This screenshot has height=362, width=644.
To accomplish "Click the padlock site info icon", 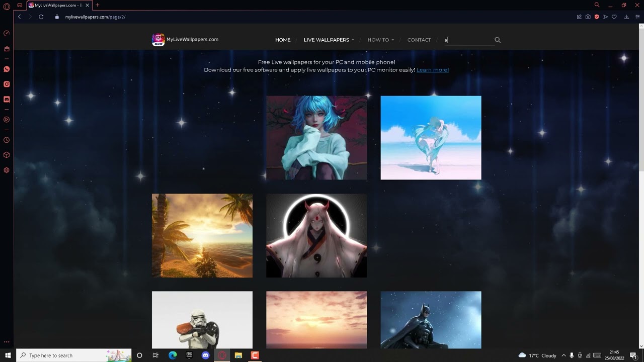I will pyautogui.click(x=57, y=17).
